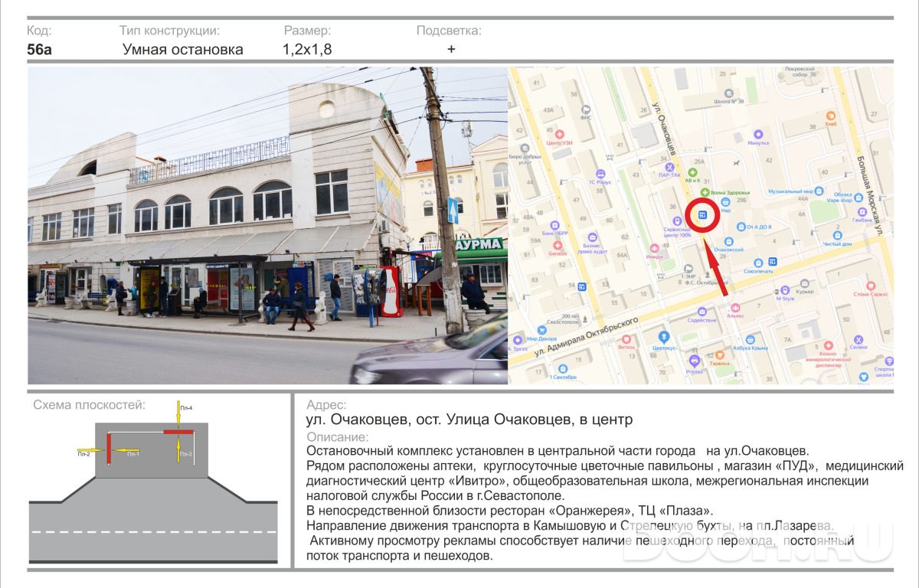
Task: Click the bus stop icon inside the red circle
Action: [x=702, y=215]
